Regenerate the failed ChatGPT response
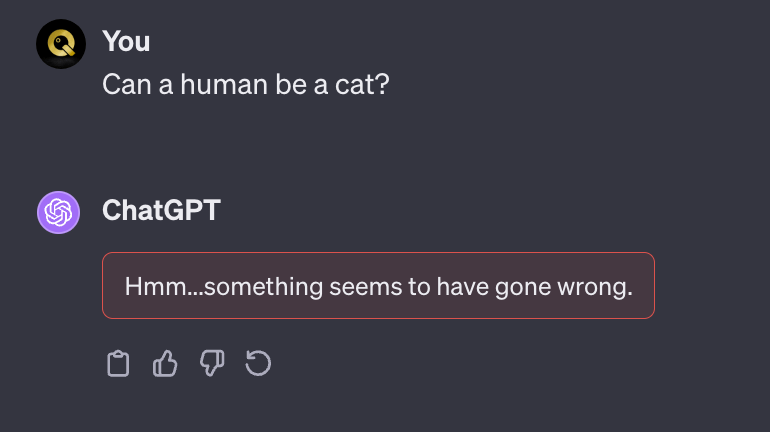The image size is (770, 432). coord(258,364)
